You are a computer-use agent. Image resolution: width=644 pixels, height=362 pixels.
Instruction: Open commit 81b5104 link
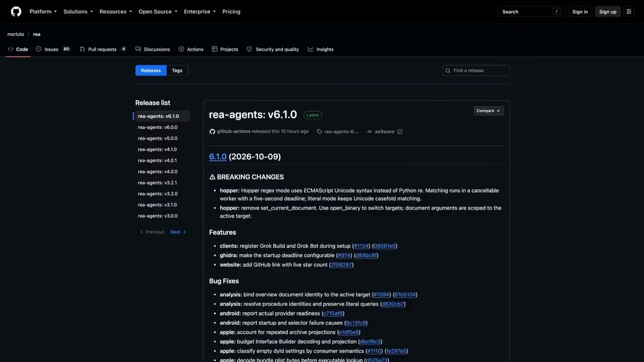click(x=405, y=295)
